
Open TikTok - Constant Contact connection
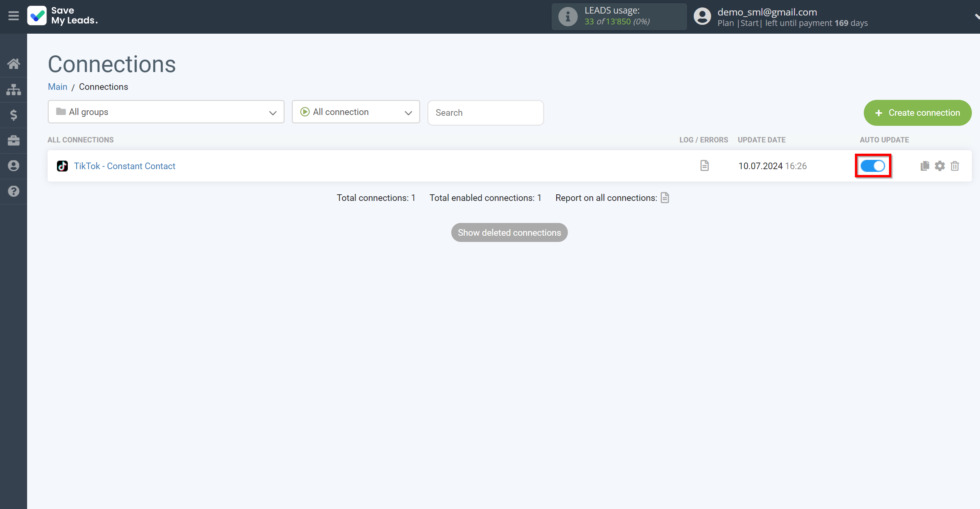click(x=125, y=166)
